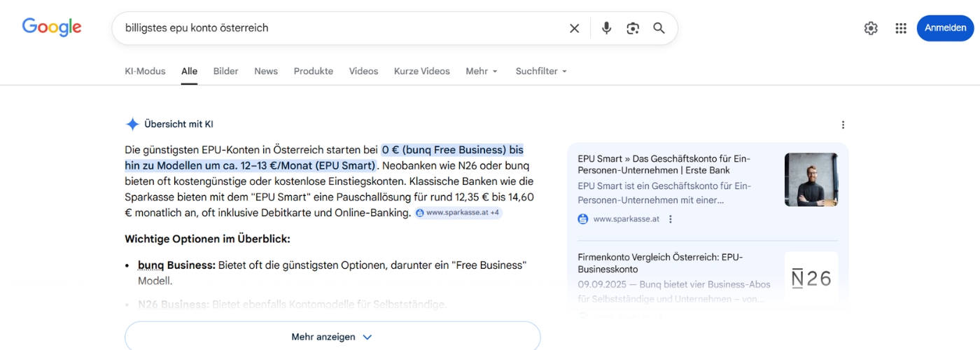Expand overview with Mehr anzeigen button
This screenshot has width=980, height=350.
coord(332,337)
